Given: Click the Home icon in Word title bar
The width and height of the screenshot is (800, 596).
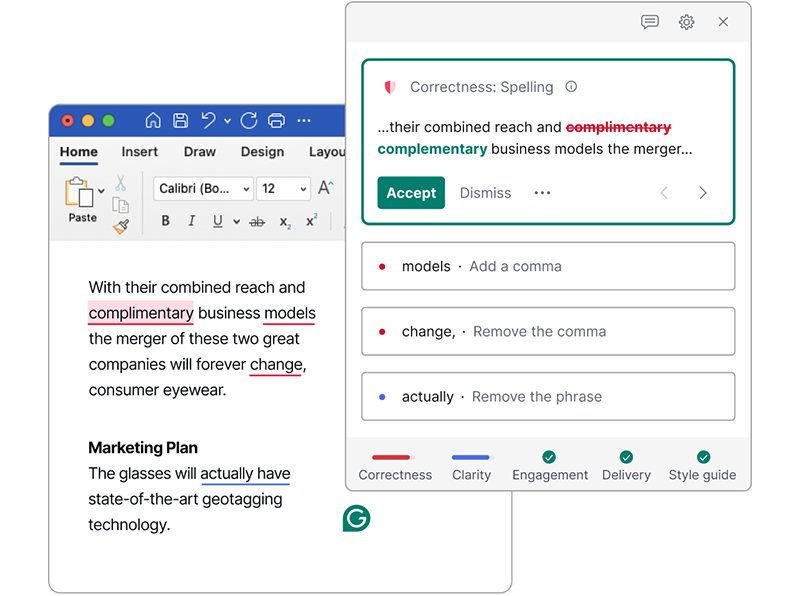Looking at the screenshot, I should 153,120.
